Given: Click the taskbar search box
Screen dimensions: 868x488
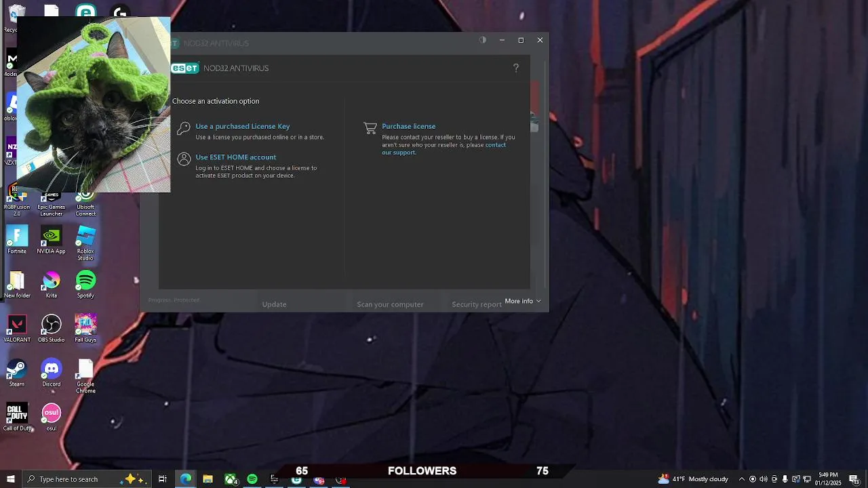Looking at the screenshot, I should 87,479.
